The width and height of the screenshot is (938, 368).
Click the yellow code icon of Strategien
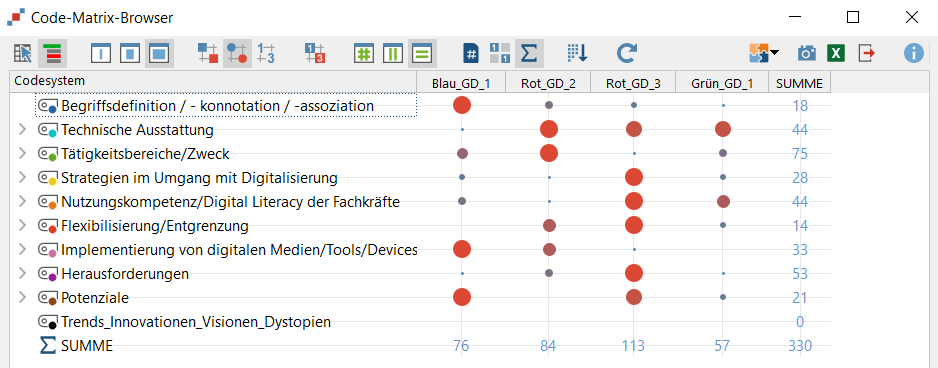click(x=47, y=179)
